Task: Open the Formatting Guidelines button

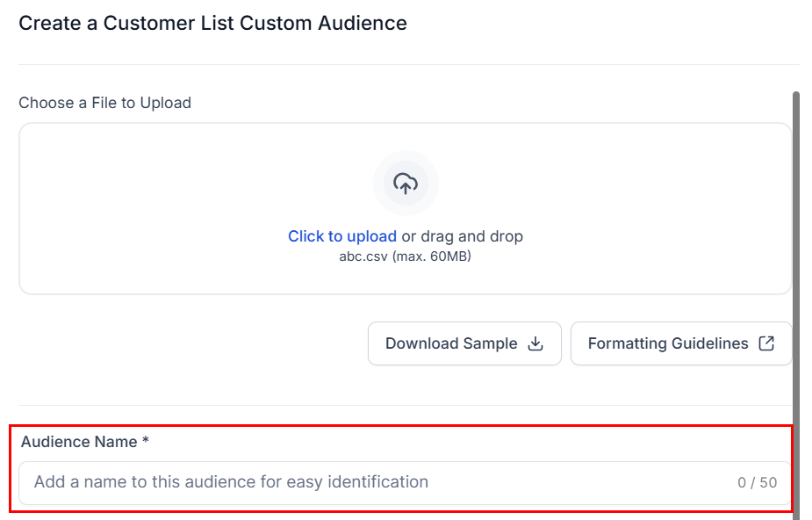Action: point(681,343)
